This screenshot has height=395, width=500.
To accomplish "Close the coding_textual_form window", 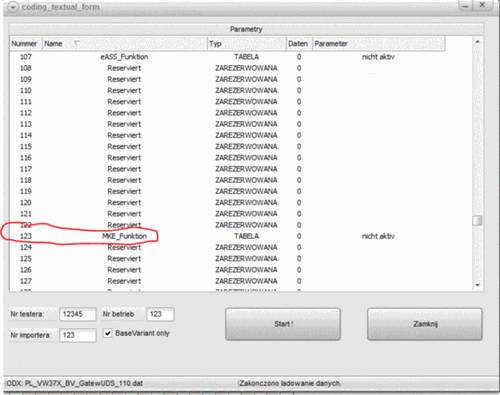I will coord(482,5).
